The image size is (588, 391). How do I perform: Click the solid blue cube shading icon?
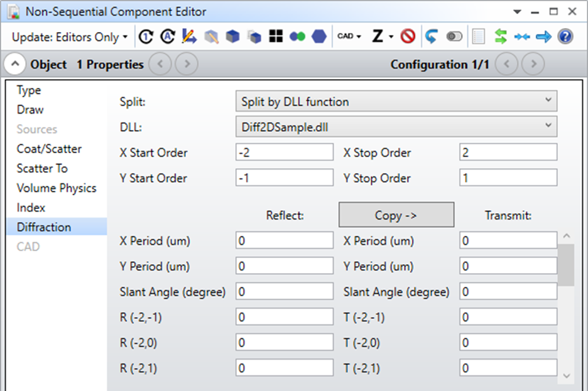coord(232,36)
